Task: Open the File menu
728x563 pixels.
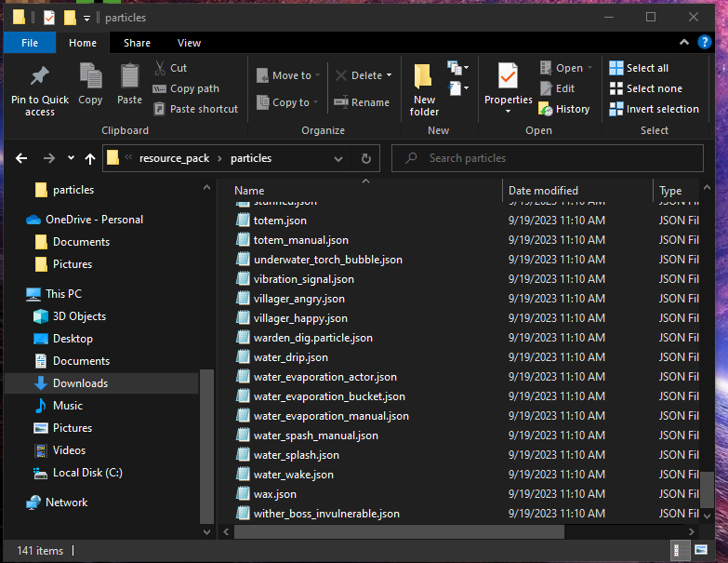Action: point(30,43)
